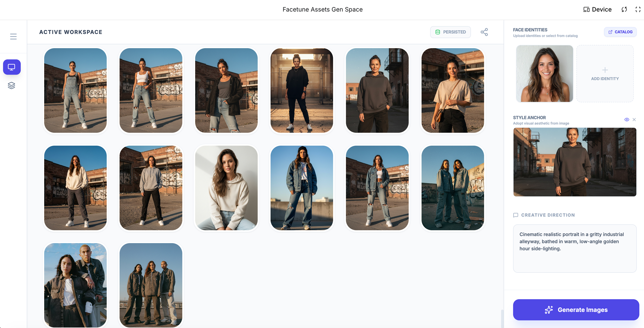The image size is (644, 328).
Task: Open the woman and man couple image
Action: pyautogui.click(x=75, y=285)
